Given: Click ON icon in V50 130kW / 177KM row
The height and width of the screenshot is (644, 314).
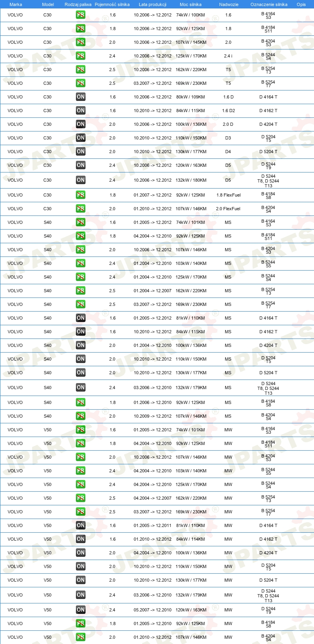Looking at the screenshot, I should [81, 580].
